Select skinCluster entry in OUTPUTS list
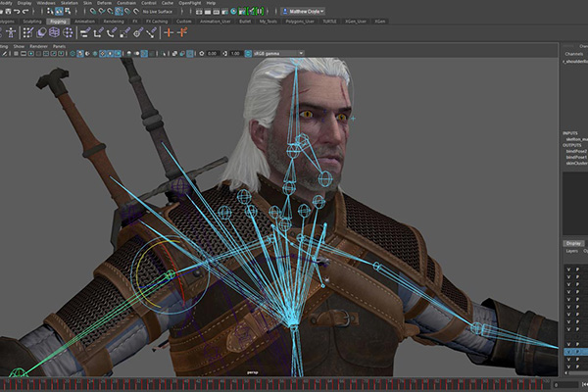Screen dimensions: 588x392 point(577,164)
